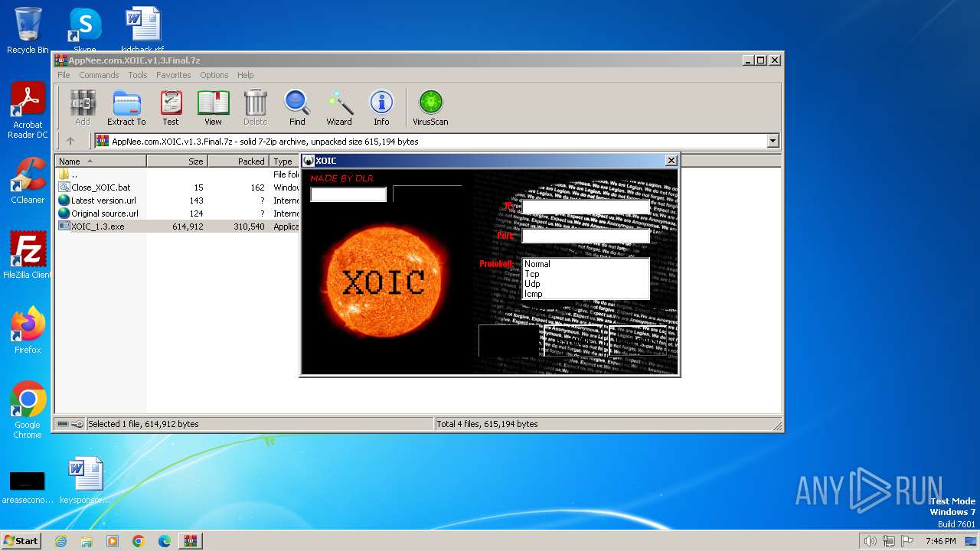Click the Port input field in XOIC
Screen dimensions: 980x551
point(586,236)
